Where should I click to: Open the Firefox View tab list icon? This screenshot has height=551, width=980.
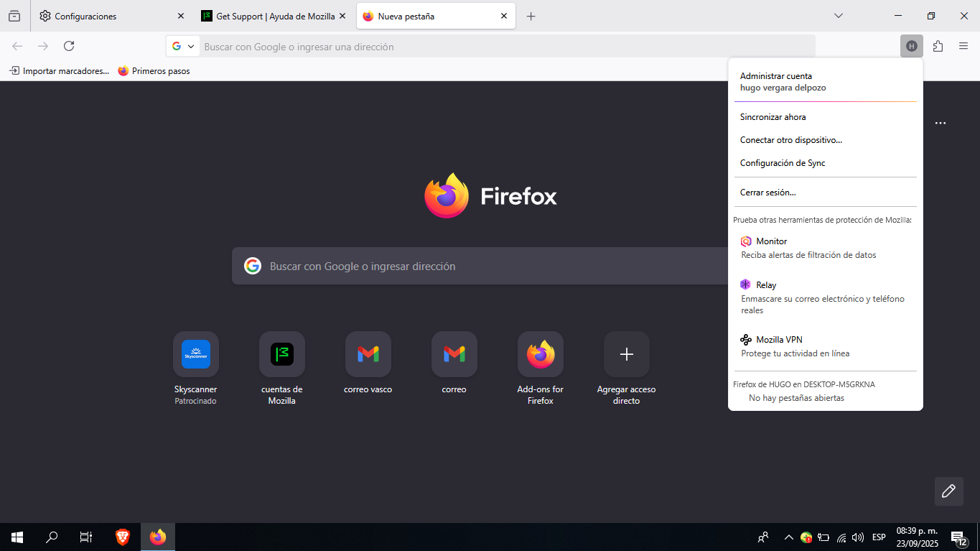click(14, 16)
